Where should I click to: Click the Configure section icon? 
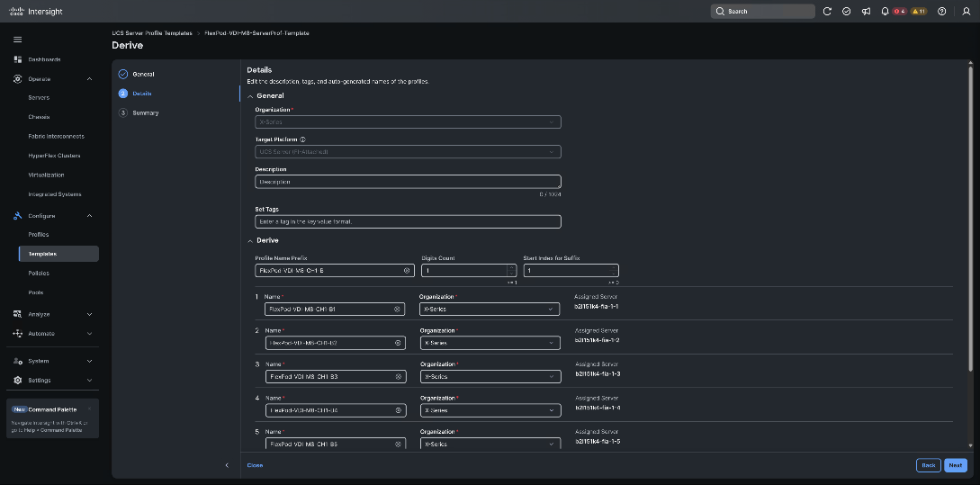pyautogui.click(x=17, y=216)
